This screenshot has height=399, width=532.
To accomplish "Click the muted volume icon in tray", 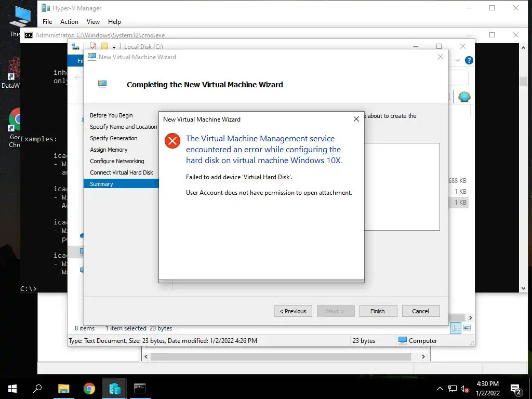I will (464, 389).
